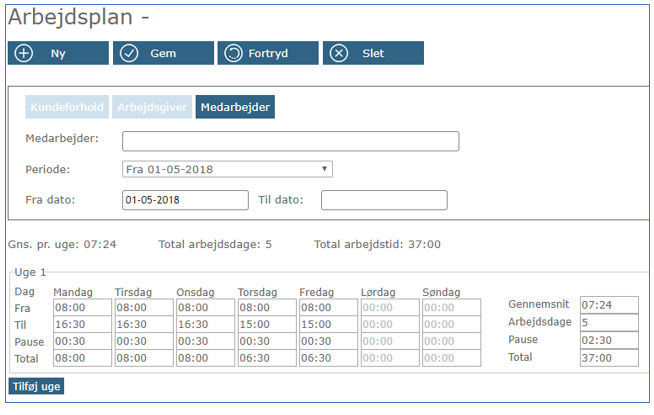Click the Fra dato field with 01-05-2018
654x415 pixels.
(x=185, y=200)
